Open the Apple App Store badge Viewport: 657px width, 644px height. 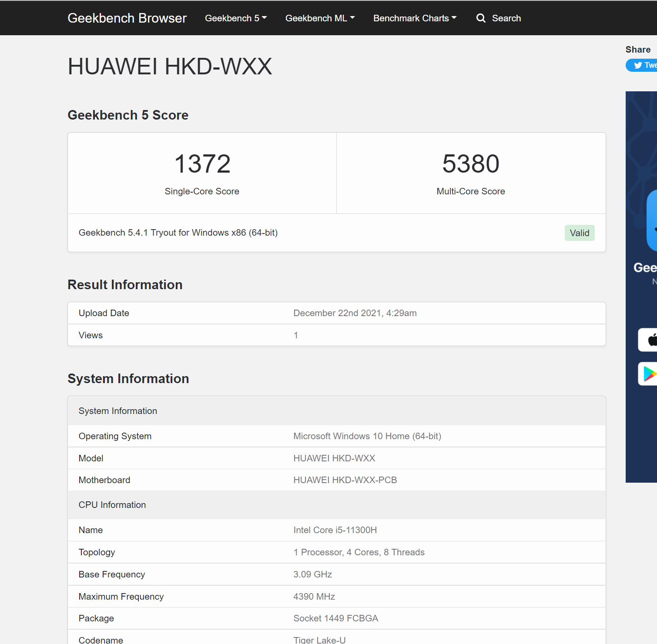[x=648, y=340]
